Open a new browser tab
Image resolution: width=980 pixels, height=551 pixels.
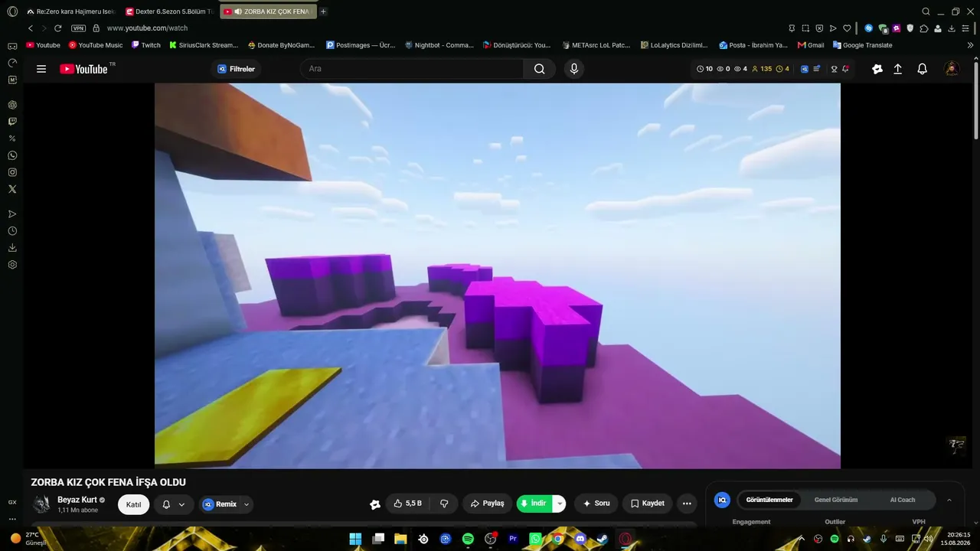pyautogui.click(x=323, y=11)
